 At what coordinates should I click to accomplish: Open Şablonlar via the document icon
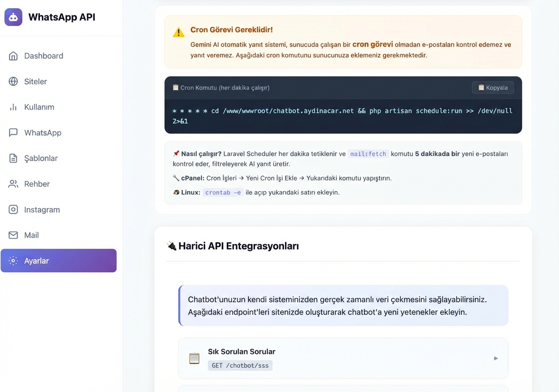click(14, 158)
